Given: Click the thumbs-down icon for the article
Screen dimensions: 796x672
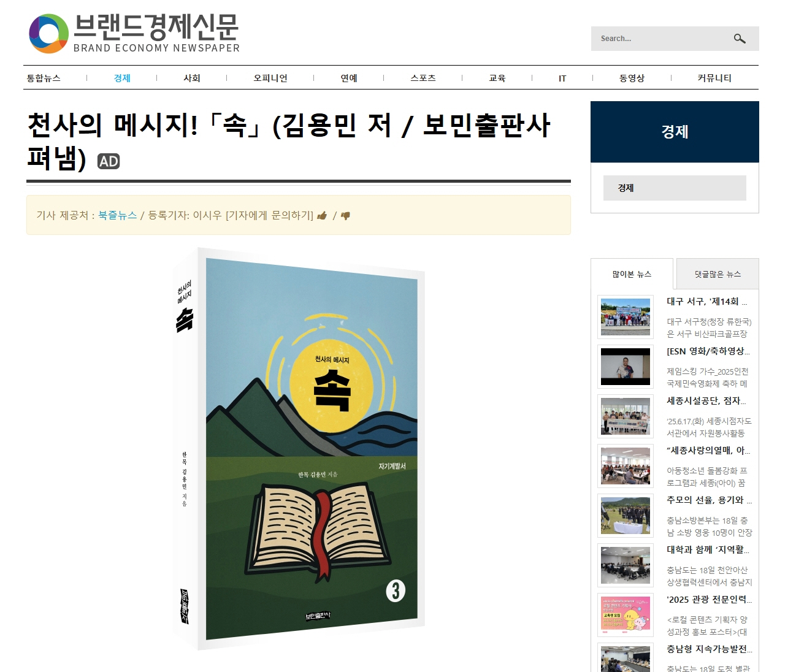Looking at the screenshot, I should pos(345,216).
